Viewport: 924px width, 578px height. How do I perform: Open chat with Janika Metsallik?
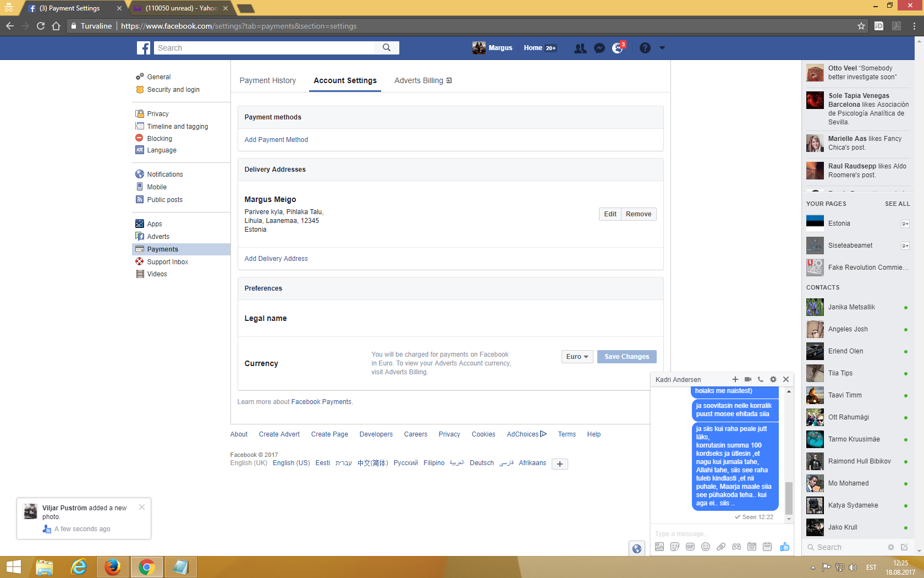pyautogui.click(x=857, y=307)
